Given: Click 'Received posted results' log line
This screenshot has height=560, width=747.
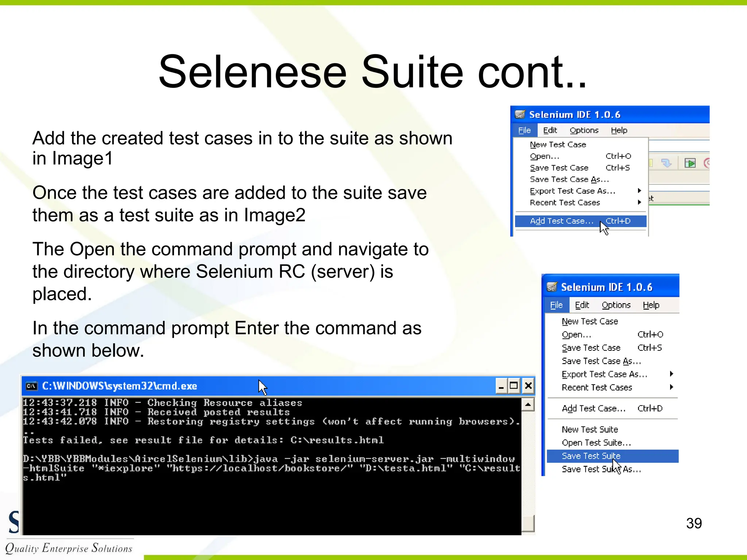Looking at the screenshot, I should (x=156, y=412).
